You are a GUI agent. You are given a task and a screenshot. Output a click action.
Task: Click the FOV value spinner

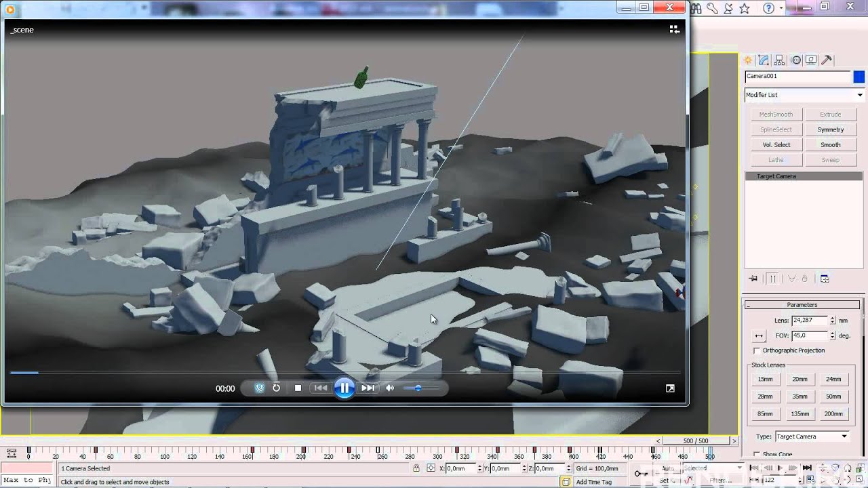pos(833,335)
